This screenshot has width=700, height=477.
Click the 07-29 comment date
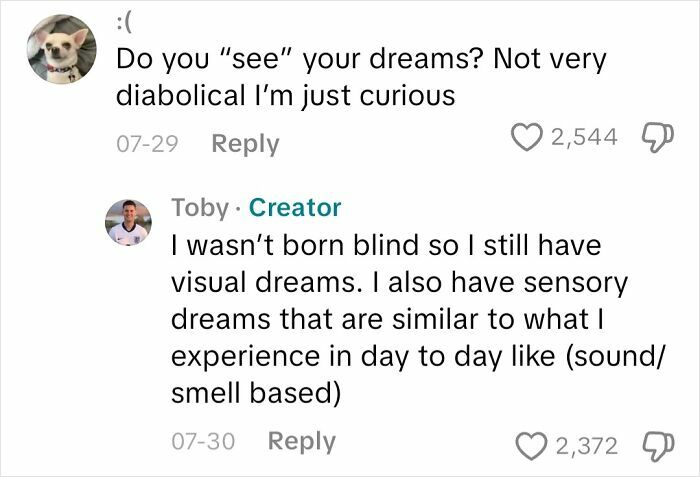(x=146, y=144)
